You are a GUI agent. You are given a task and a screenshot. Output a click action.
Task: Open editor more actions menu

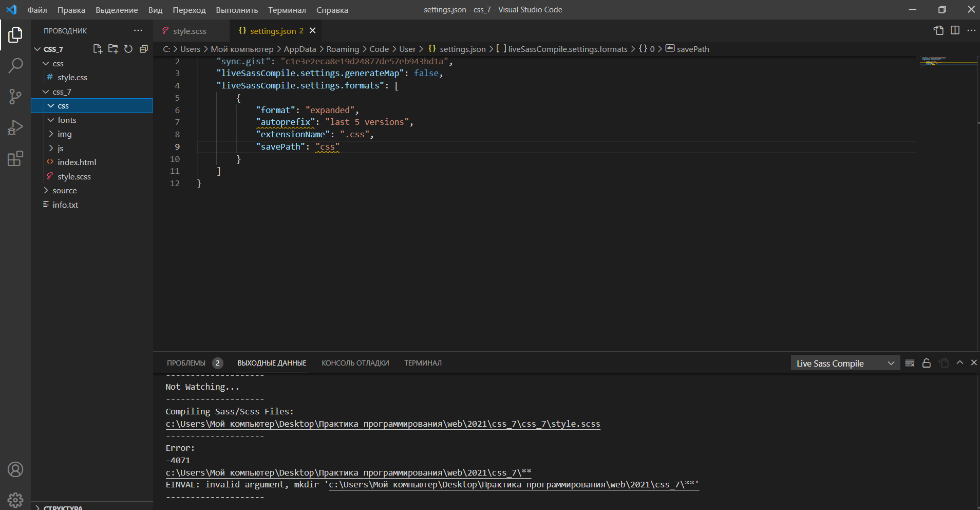971,30
